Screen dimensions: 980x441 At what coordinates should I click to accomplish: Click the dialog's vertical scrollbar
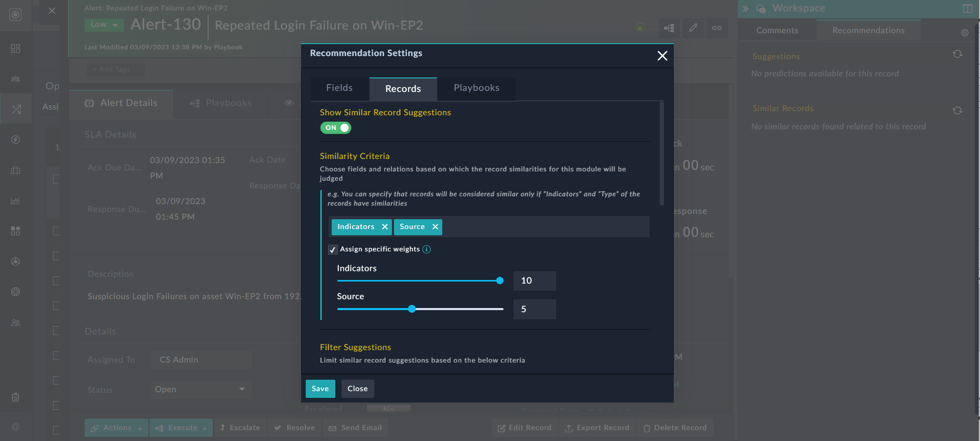(x=661, y=154)
